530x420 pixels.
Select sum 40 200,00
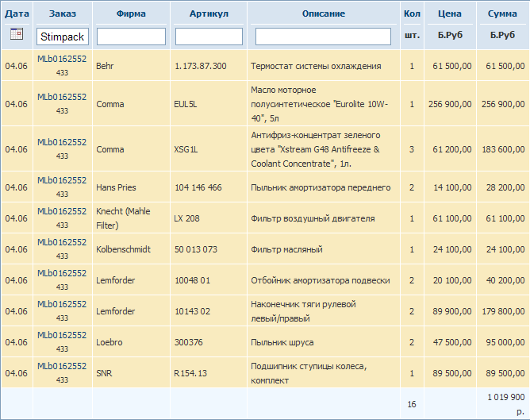point(505,280)
